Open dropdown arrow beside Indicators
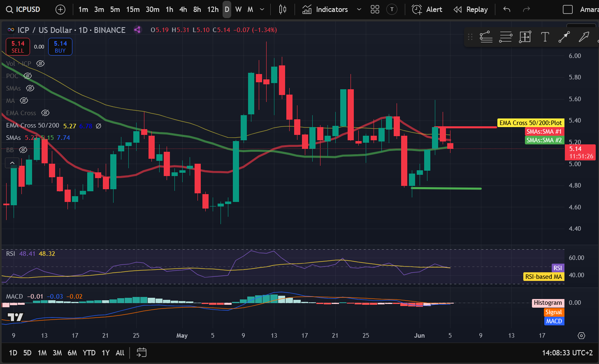599x364 pixels. [359, 9]
